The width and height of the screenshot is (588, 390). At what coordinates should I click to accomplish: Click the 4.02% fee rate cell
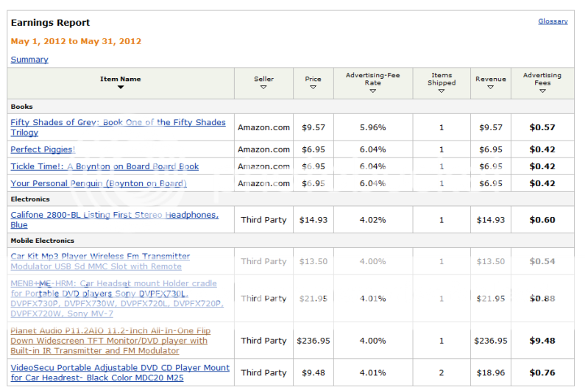tap(373, 220)
